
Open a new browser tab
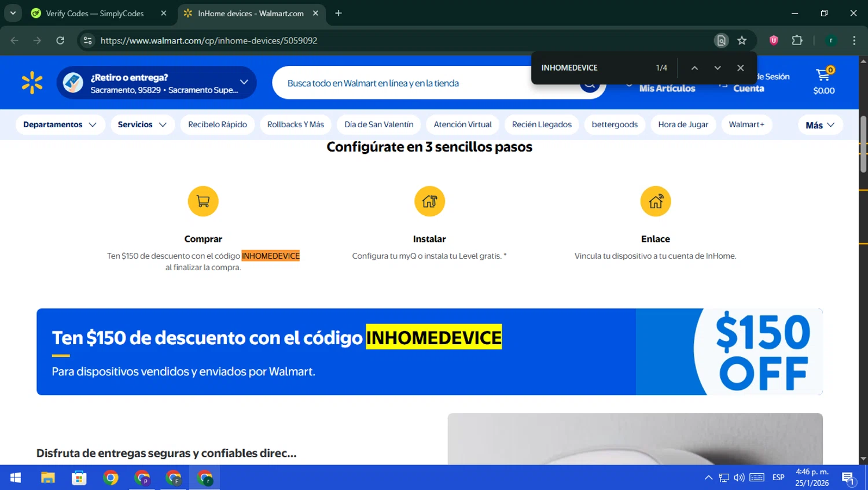[339, 13]
